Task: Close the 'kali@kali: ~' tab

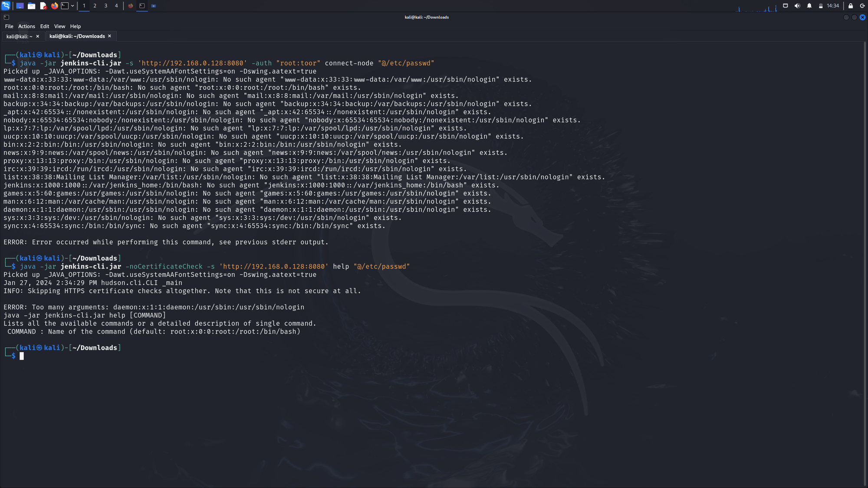Action: point(38,36)
